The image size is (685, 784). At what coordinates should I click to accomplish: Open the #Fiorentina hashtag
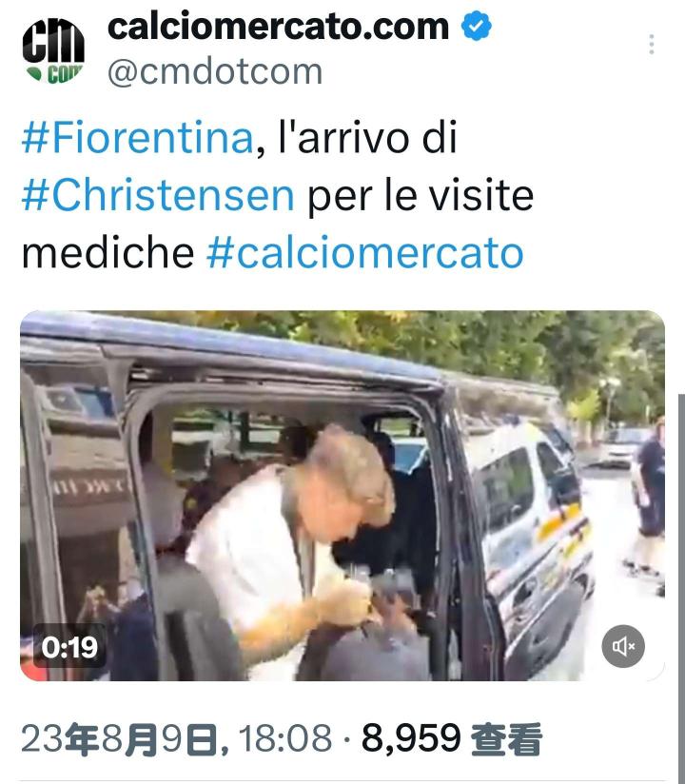pyautogui.click(x=138, y=137)
